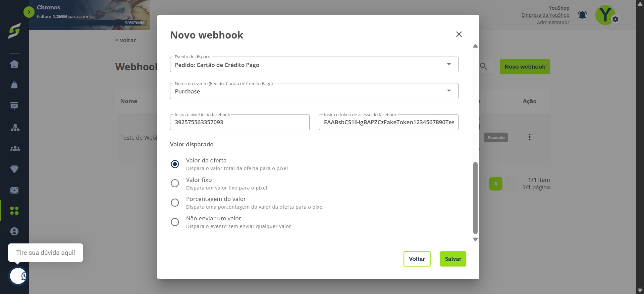Click the dialog scroll up arrow
This screenshot has width=644, height=294.
pyautogui.click(x=475, y=46)
